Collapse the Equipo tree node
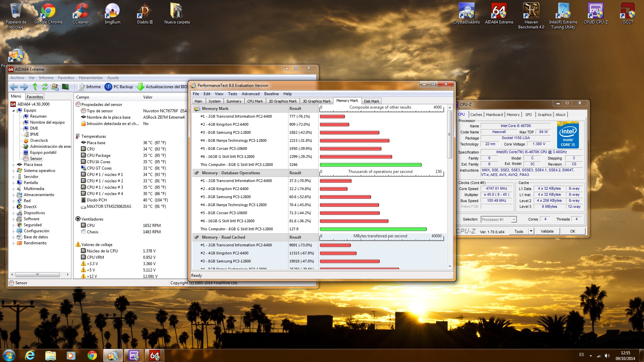The image size is (644, 362). click(x=13, y=111)
